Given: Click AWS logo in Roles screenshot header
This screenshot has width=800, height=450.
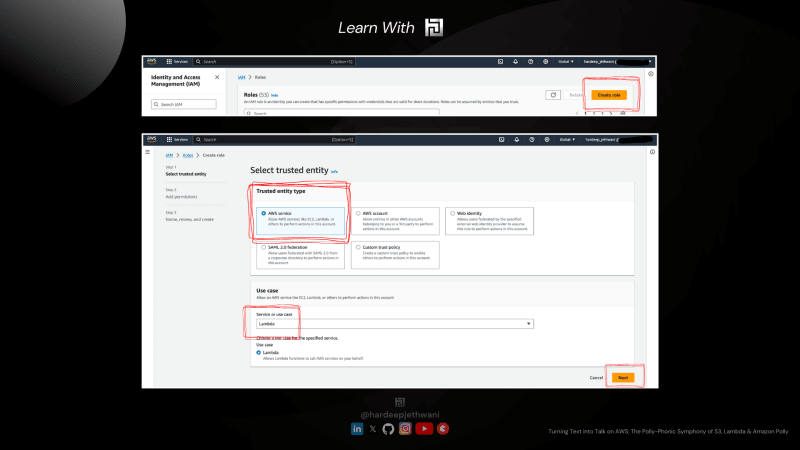Looking at the screenshot, I should [x=152, y=61].
